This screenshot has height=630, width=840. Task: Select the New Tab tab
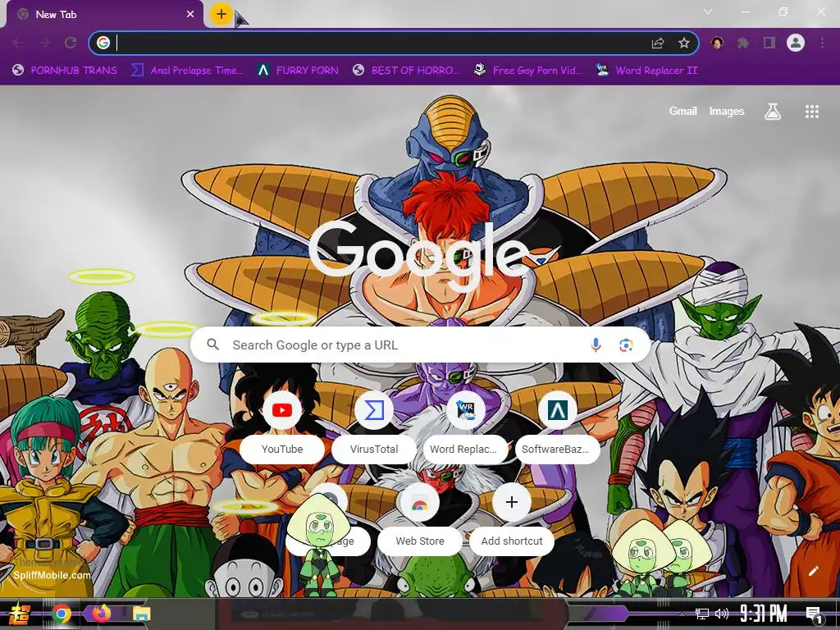[104, 15]
